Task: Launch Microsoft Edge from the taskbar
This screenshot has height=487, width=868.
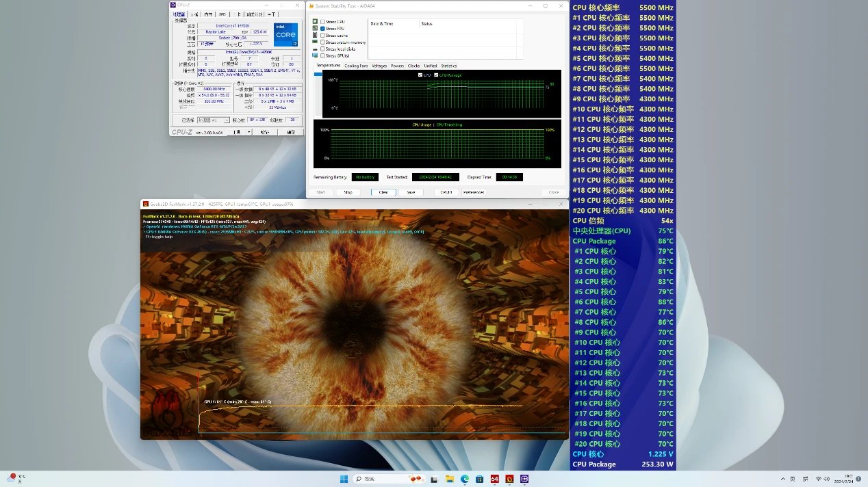Action: pyautogui.click(x=465, y=479)
